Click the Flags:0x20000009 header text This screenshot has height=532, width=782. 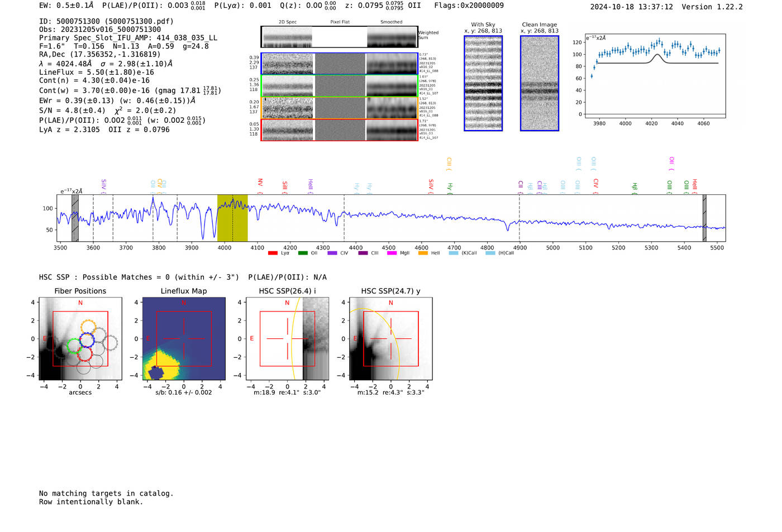pyautogui.click(x=469, y=6)
